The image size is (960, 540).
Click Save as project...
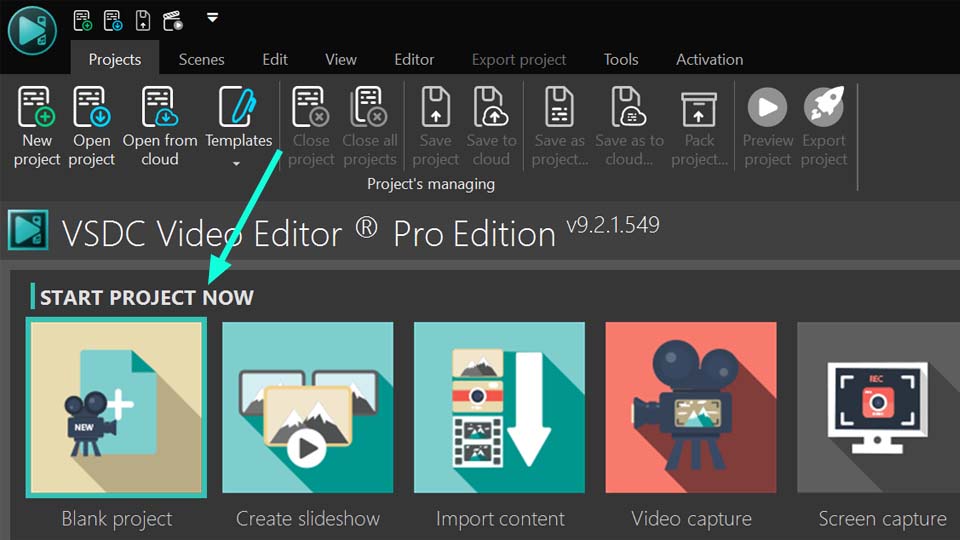[560, 126]
